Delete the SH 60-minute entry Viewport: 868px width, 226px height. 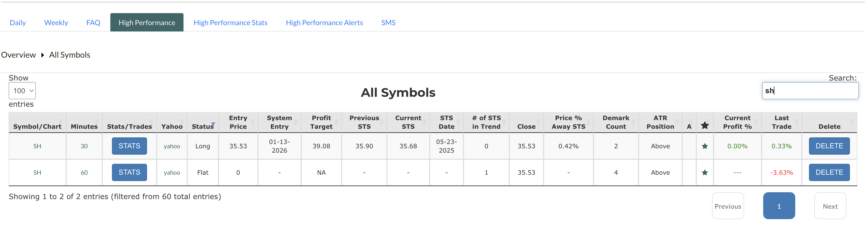coord(829,172)
